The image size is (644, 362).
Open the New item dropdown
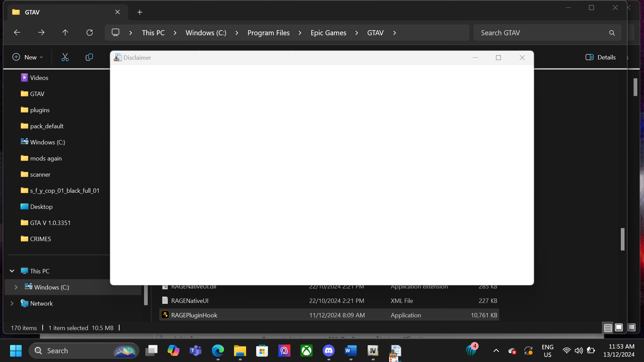click(x=28, y=57)
